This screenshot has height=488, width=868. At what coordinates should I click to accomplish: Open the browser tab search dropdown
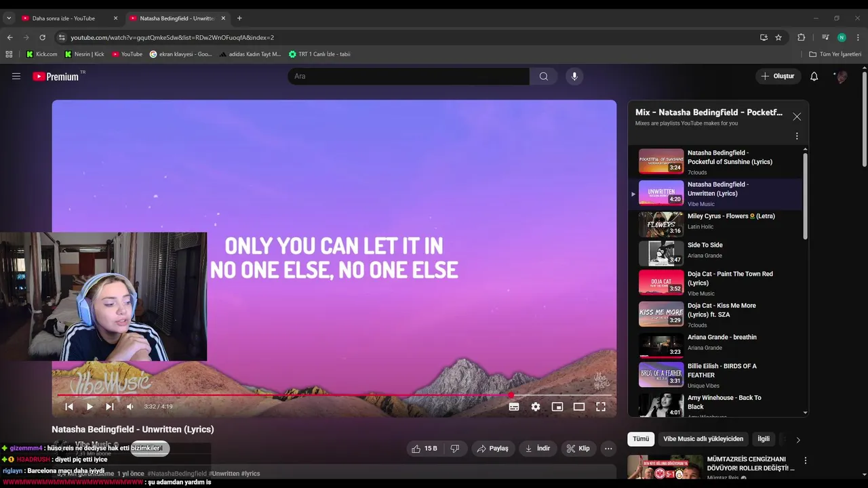pos(9,18)
